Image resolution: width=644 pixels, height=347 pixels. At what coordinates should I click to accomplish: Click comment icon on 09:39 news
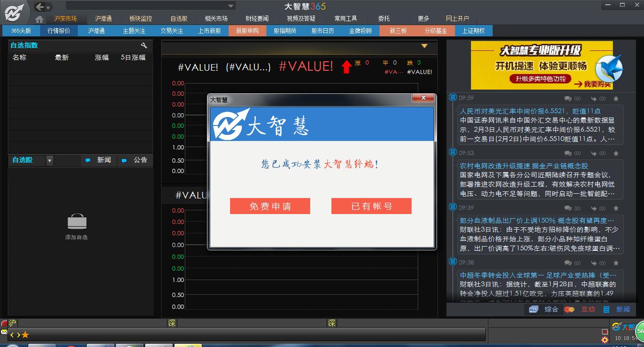568,208
